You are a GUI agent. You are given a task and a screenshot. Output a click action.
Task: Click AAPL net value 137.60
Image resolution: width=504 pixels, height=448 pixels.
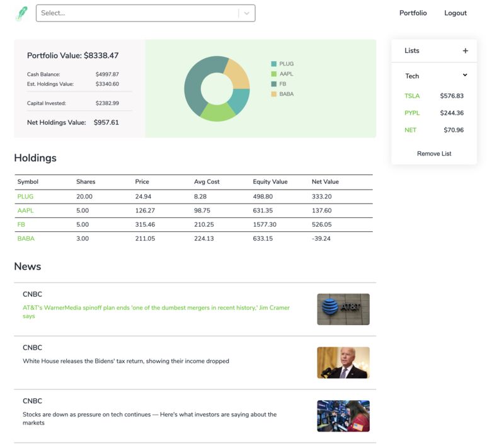[322, 210]
